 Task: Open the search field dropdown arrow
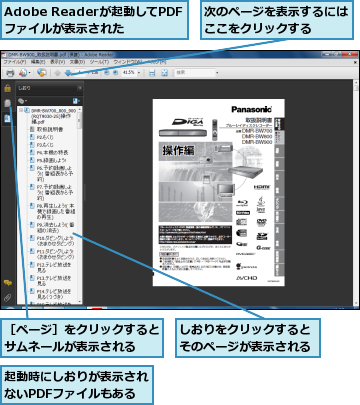tap(217, 73)
